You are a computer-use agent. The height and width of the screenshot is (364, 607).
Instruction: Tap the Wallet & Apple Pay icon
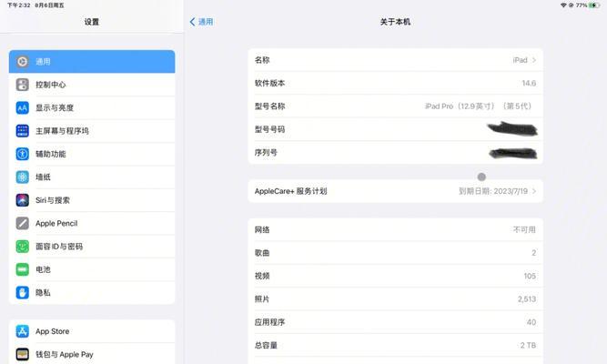[x=23, y=354]
